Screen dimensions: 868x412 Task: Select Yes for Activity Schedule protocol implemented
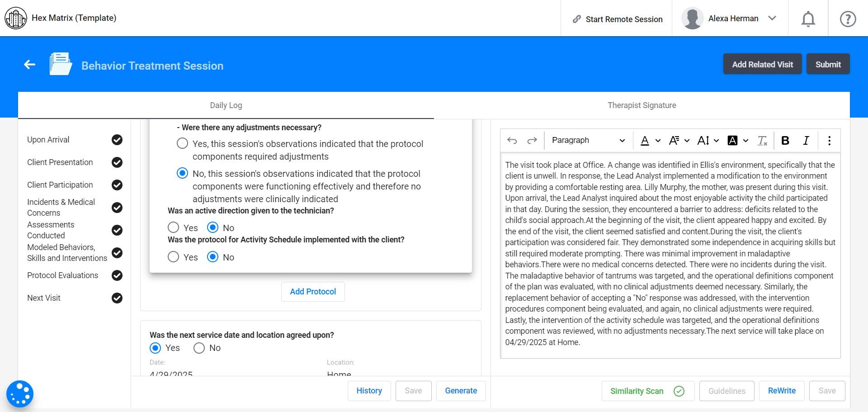174,257
